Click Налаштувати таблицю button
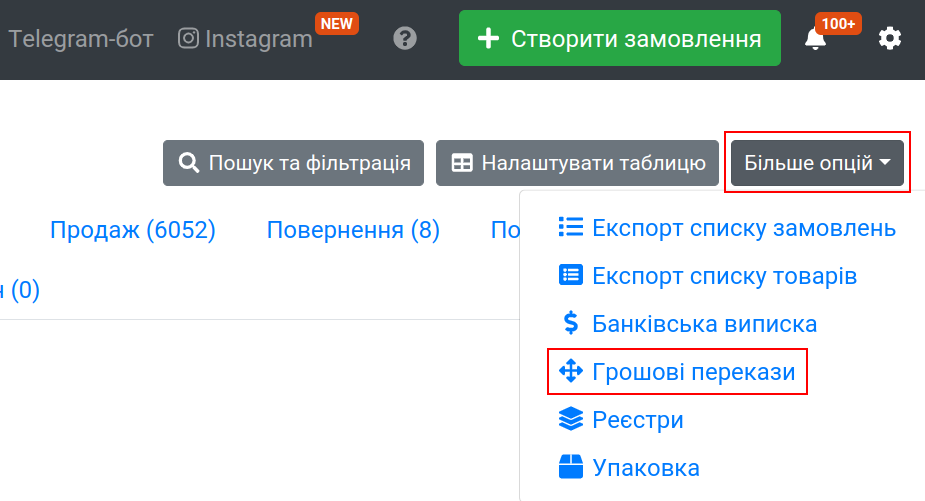 coord(578,163)
